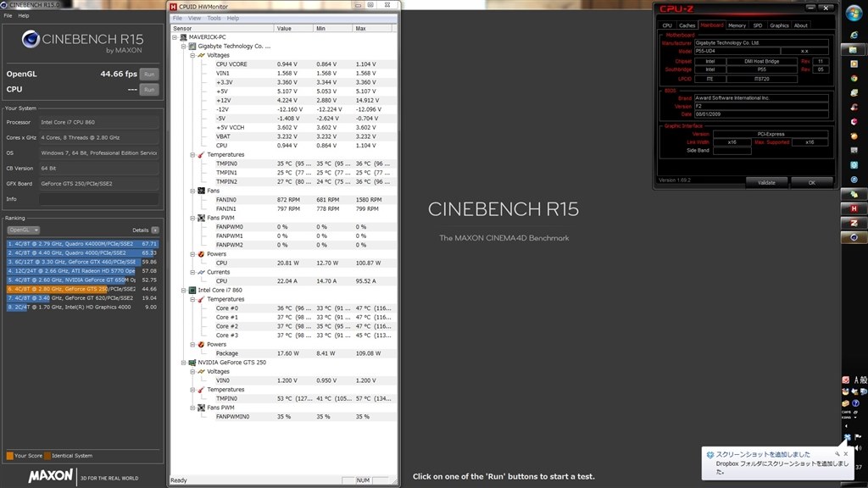Switch to HWMonitor via its red H taskbar icon
This screenshot has height=488, width=868.
(854, 208)
